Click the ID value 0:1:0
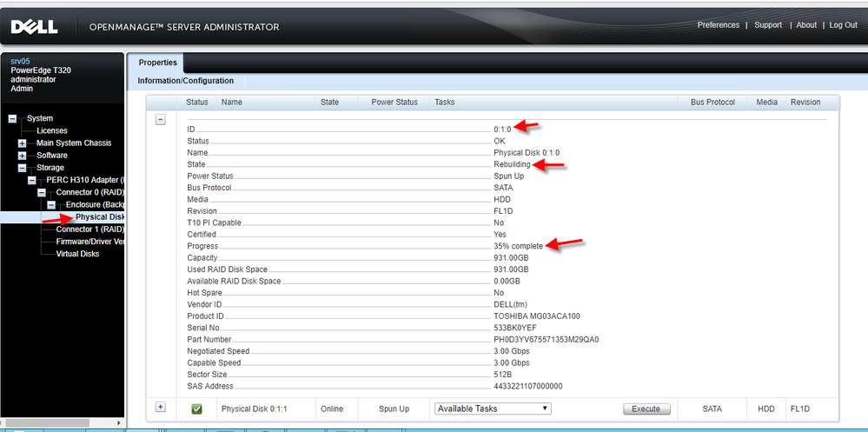 503,129
